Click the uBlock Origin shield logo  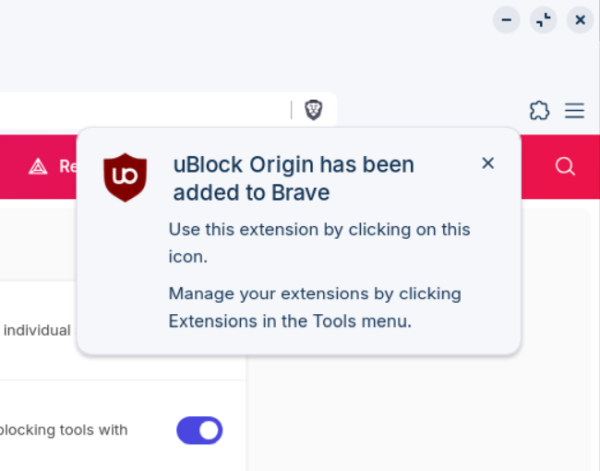[x=126, y=177]
